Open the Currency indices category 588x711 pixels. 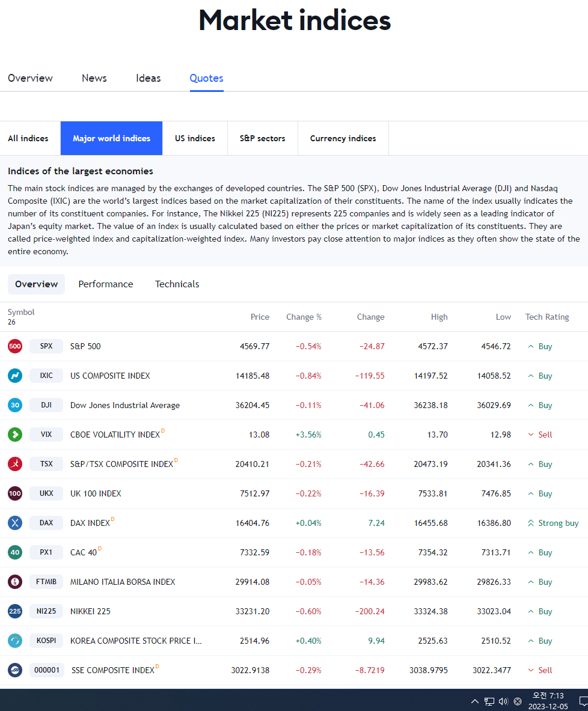coord(343,138)
